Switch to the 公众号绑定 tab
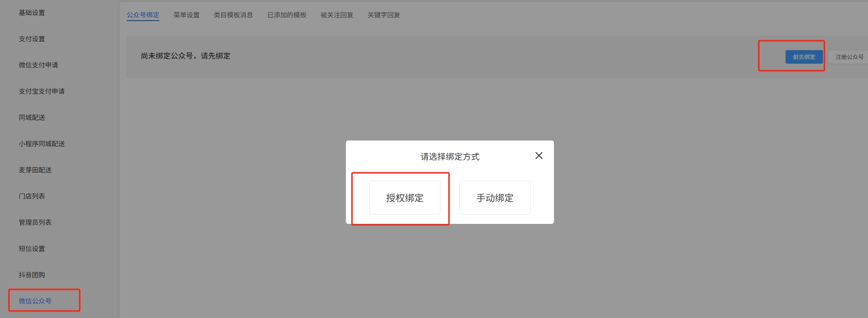Viewport: 868px width, 318px height. 143,15
